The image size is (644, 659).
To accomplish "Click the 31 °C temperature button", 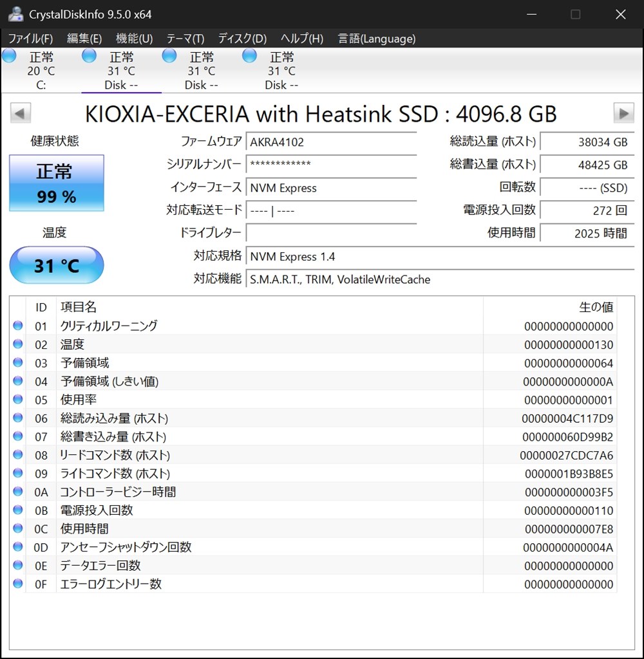I will pos(57,265).
